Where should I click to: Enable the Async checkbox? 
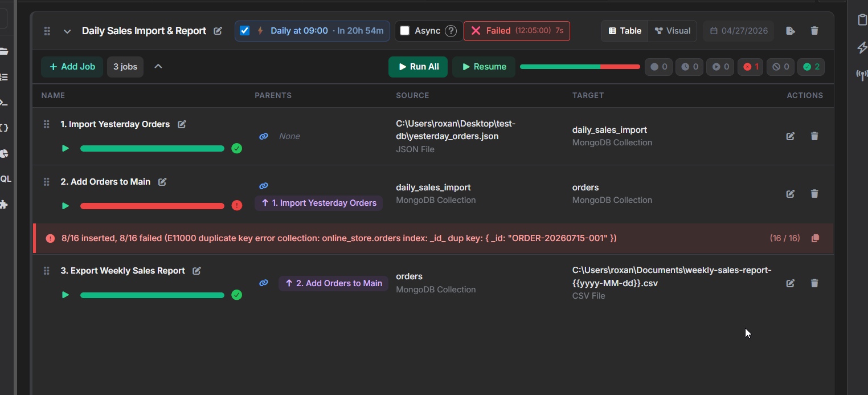[405, 31]
